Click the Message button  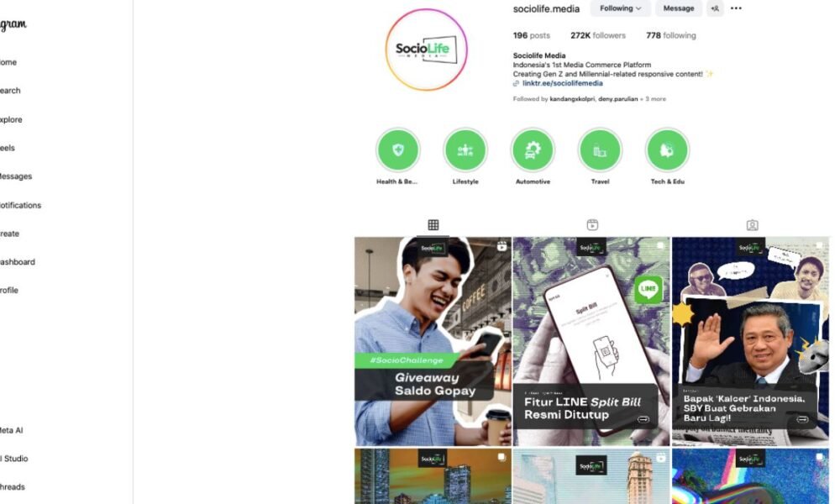point(678,8)
